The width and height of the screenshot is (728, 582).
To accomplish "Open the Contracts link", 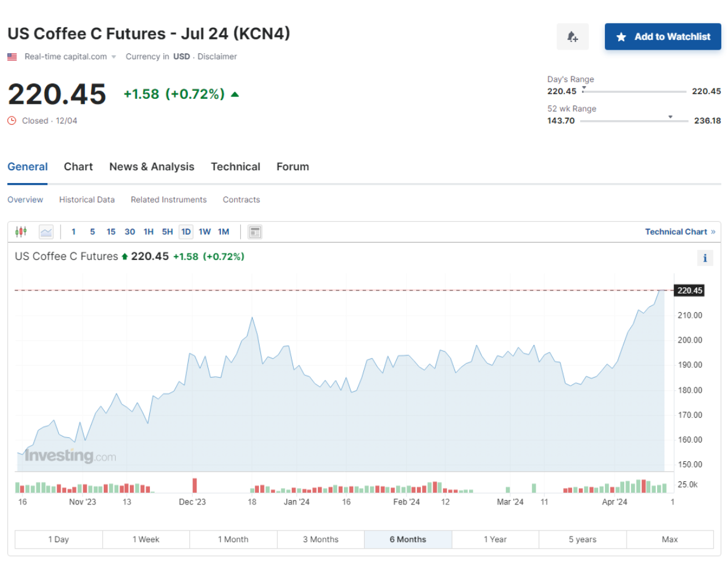I will (241, 199).
